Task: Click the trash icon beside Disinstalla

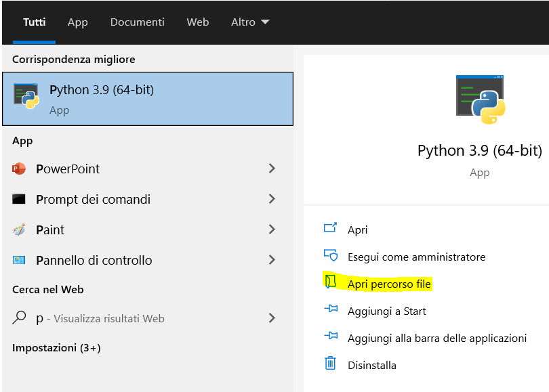Action: [330, 364]
